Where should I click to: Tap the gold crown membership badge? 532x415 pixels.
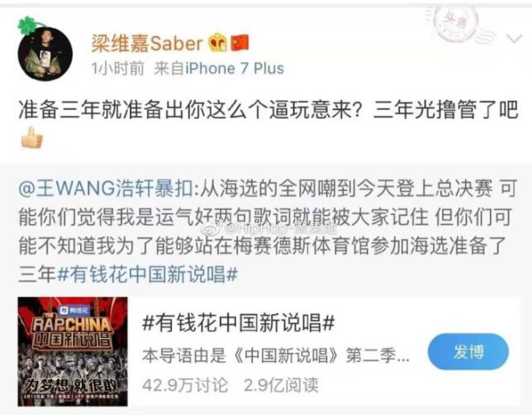(217, 43)
